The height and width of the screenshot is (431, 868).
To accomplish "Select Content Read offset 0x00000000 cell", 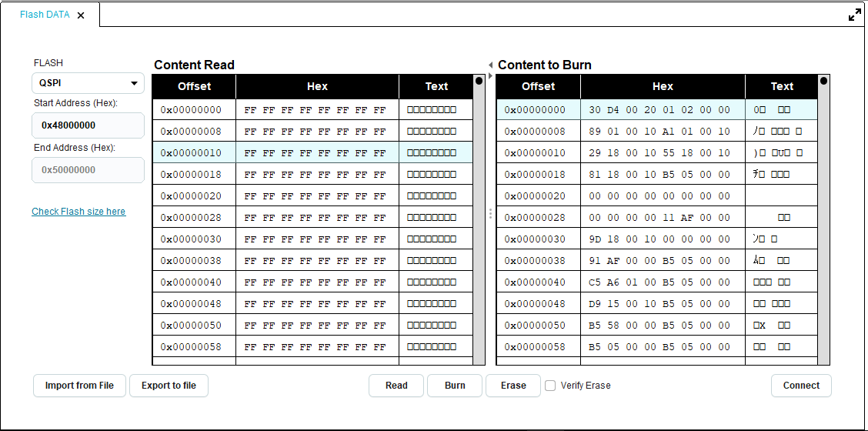I will click(x=195, y=110).
